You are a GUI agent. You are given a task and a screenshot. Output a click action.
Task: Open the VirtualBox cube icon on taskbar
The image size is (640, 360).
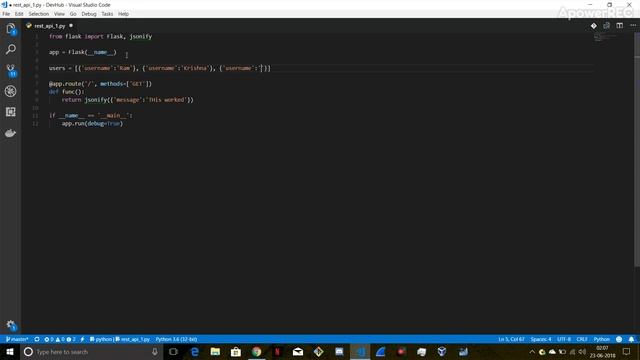click(442, 352)
